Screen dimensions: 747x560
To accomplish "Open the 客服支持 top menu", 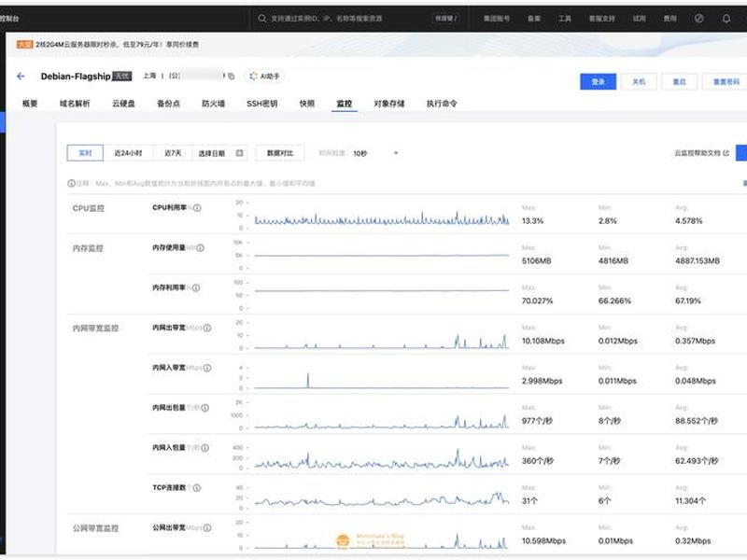I will click(x=601, y=19).
